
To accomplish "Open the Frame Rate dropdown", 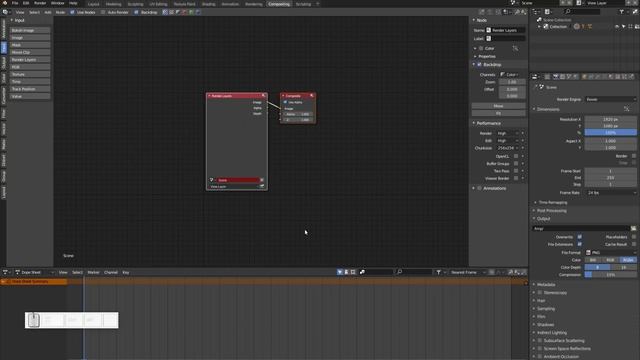I will (611, 193).
